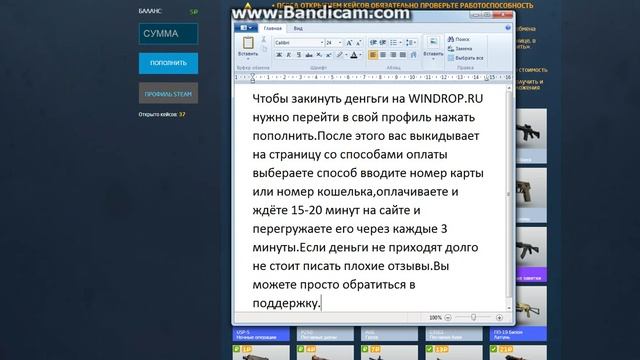Click the insert picture icon
Viewport: 640px width, 360px height.
click(433, 42)
